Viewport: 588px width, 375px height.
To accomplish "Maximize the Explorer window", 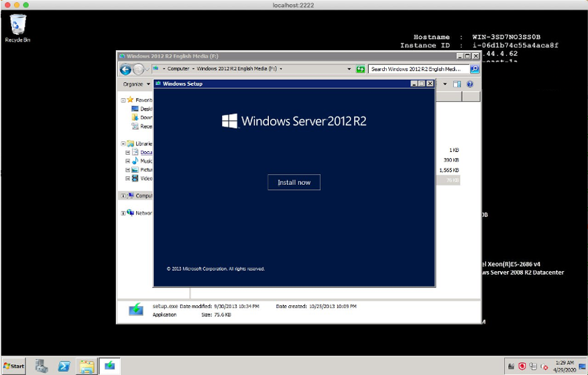I will (467, 56).
